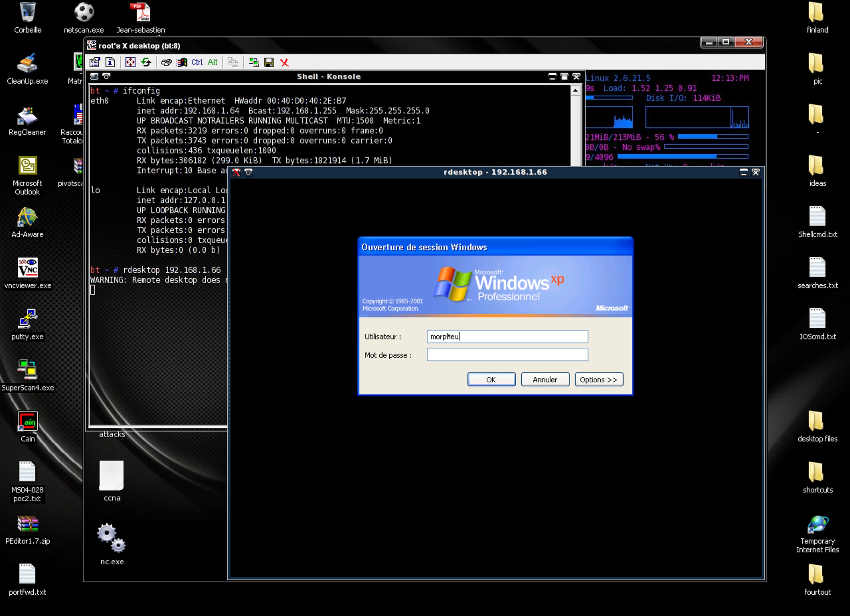Select the Ad-Aware shortcut
850x616 pixels.
click(27, 223)
